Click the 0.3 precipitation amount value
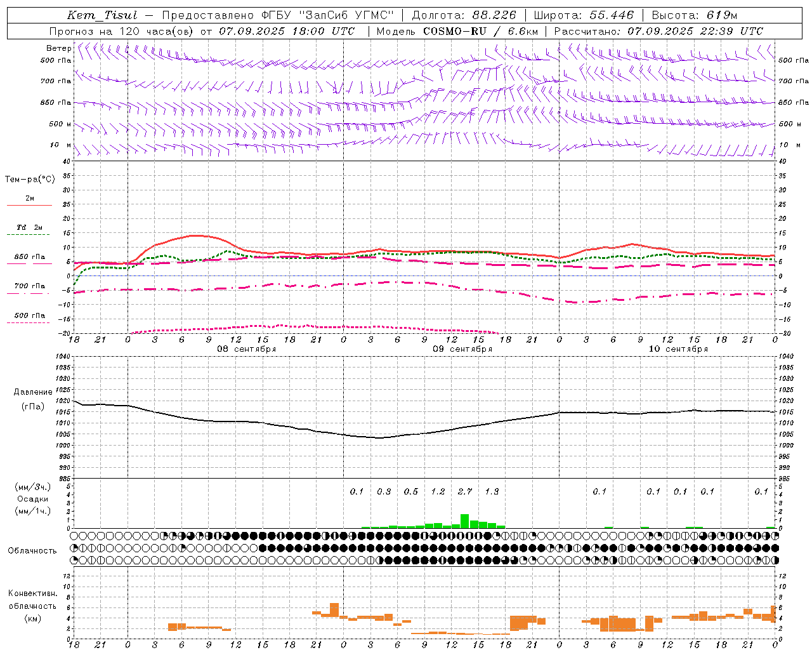 (384, 491)
